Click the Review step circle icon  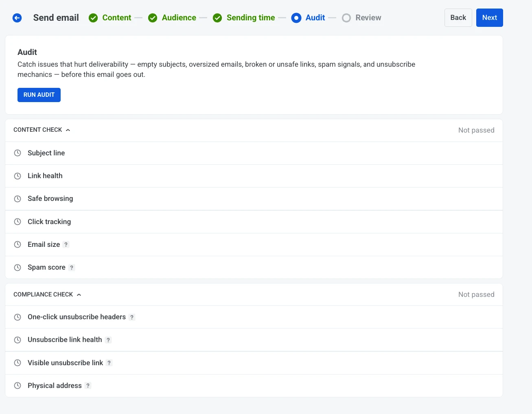point(346,18)
